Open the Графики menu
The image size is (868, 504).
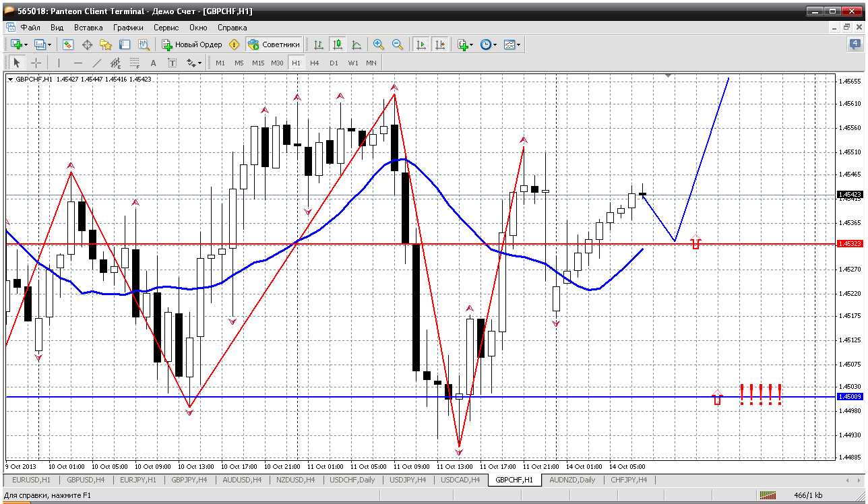(128, 28)
